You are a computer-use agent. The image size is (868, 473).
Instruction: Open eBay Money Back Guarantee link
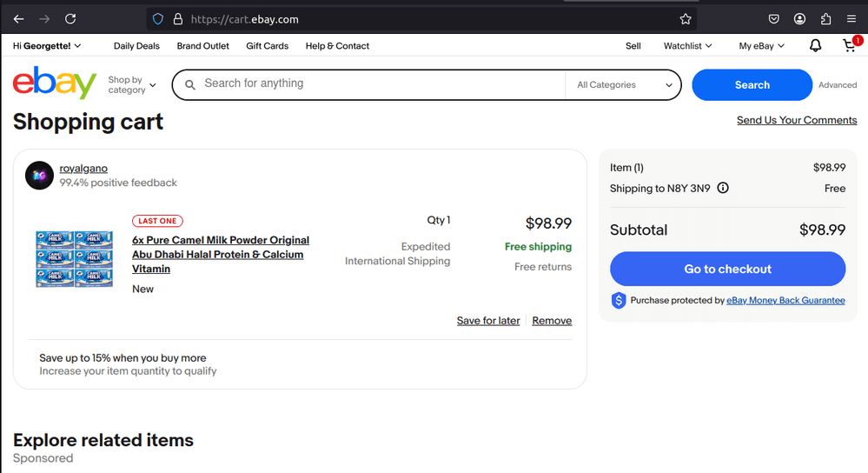(785, 300)
